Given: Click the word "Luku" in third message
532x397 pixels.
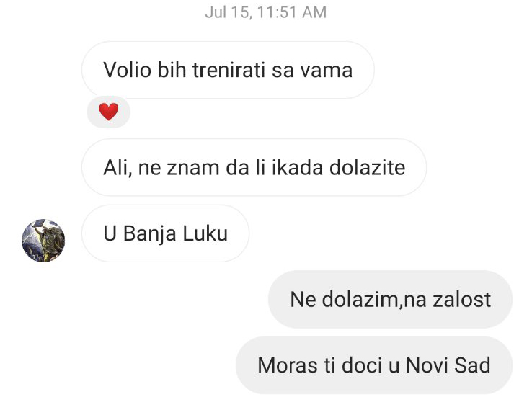Looking at the screenshot, I should pos(205,233).
